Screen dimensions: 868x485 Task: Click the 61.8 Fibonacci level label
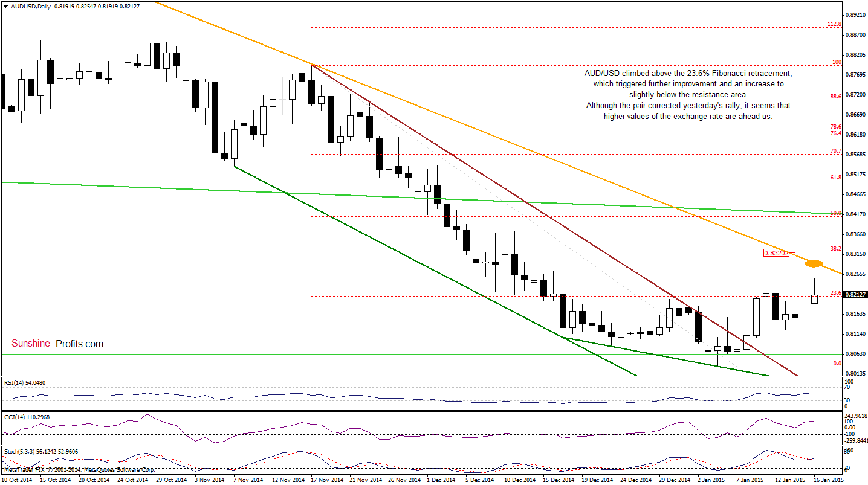pyautogui.click(x=836, y=178)
